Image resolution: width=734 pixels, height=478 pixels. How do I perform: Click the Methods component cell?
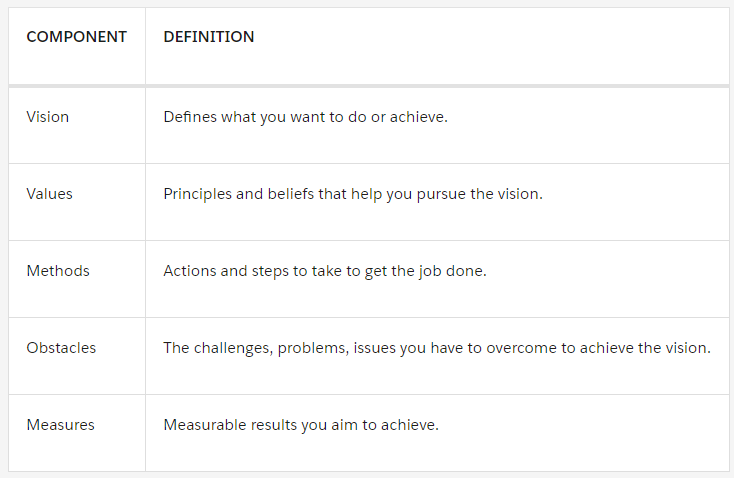click(x=58, y=270)
